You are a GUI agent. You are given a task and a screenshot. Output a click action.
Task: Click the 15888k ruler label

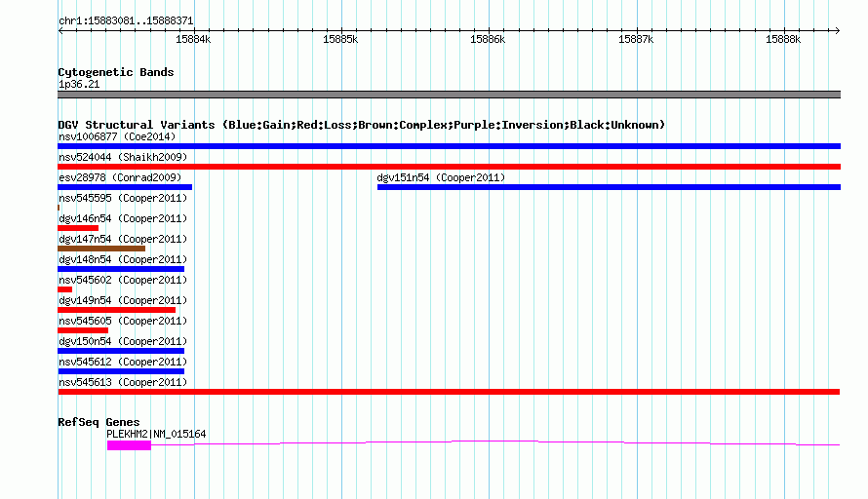(x=783, y=39)
